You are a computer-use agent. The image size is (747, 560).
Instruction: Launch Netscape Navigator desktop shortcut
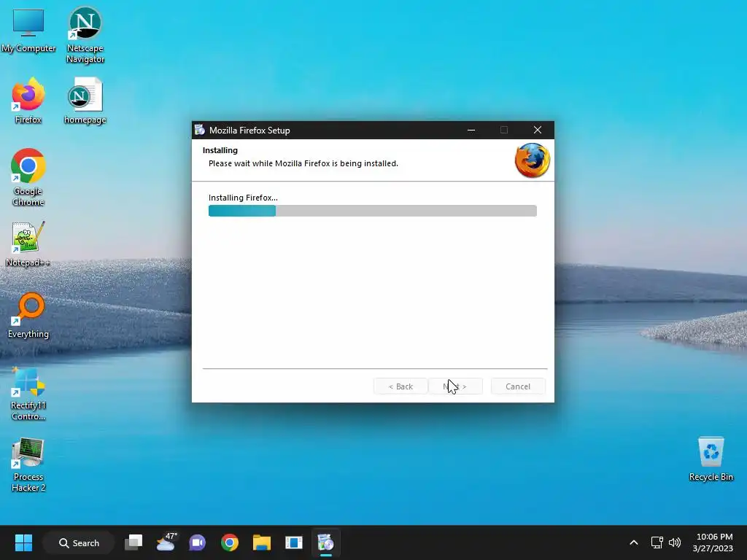coord(85,34)
